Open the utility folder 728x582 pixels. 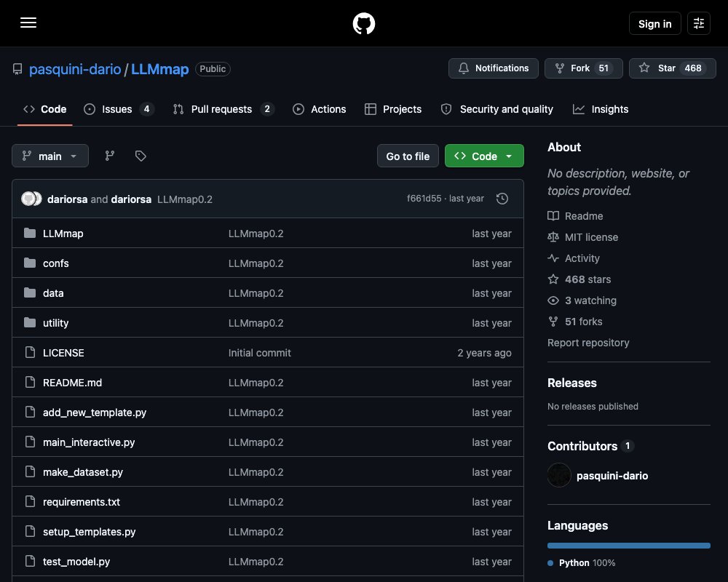[56, 323]
